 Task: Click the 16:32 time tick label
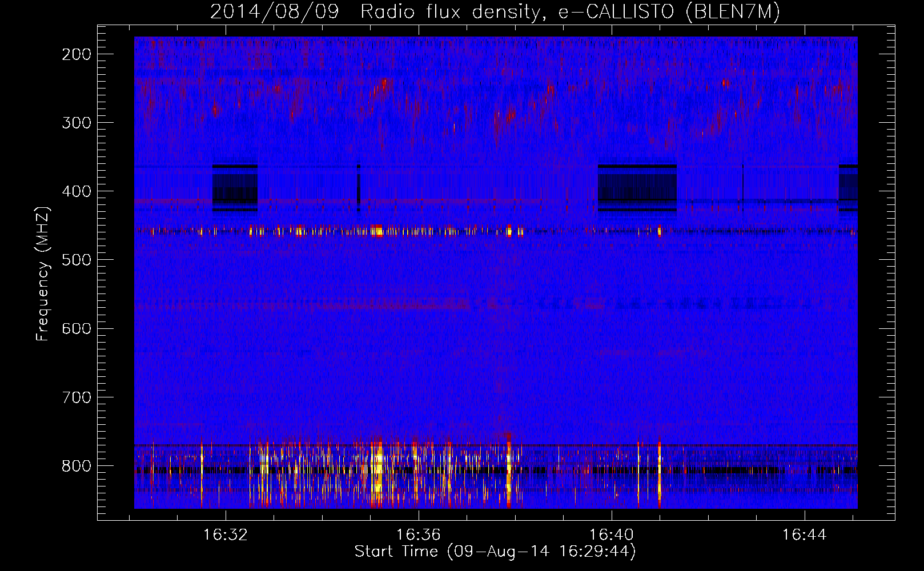226,535
